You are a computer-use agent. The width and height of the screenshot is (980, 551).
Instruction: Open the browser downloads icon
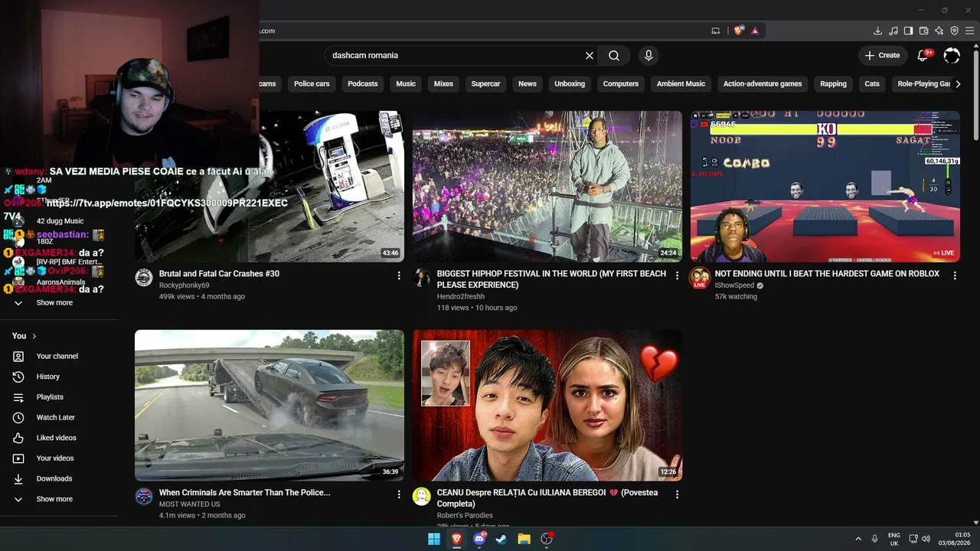pyautogui.click(x=877, y=31)
